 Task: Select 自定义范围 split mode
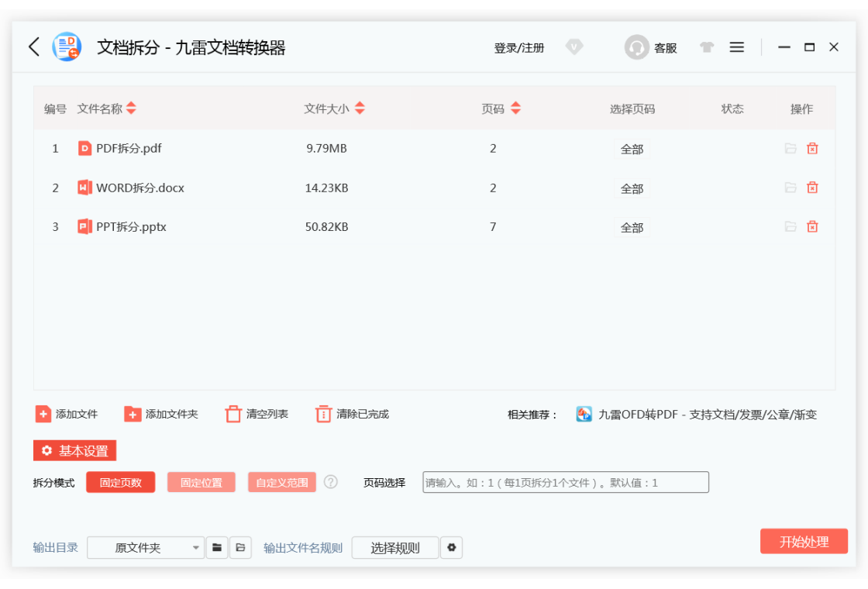click(x=282, y=482)
